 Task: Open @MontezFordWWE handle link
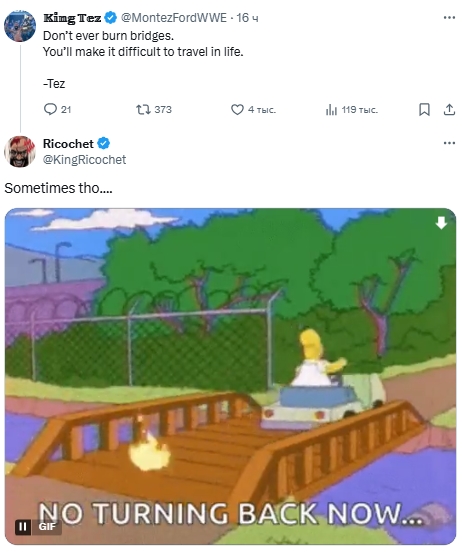(174, 18)
